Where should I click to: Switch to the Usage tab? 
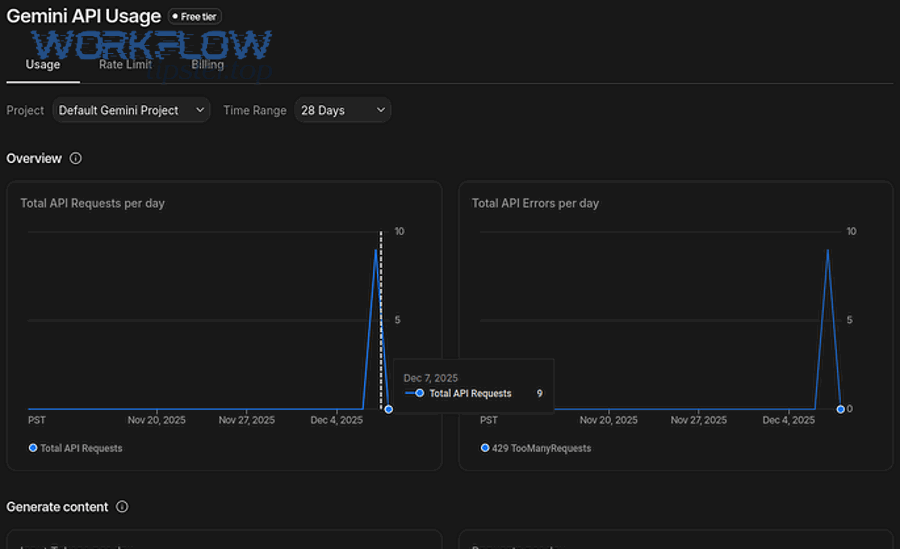point(43,65)
